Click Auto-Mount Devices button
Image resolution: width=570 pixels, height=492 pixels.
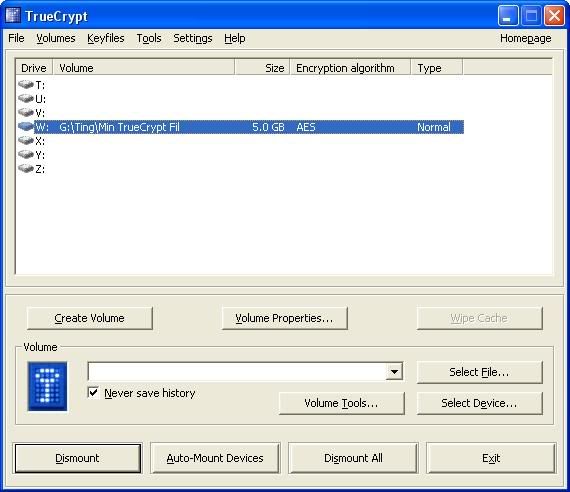pos(215,458)
